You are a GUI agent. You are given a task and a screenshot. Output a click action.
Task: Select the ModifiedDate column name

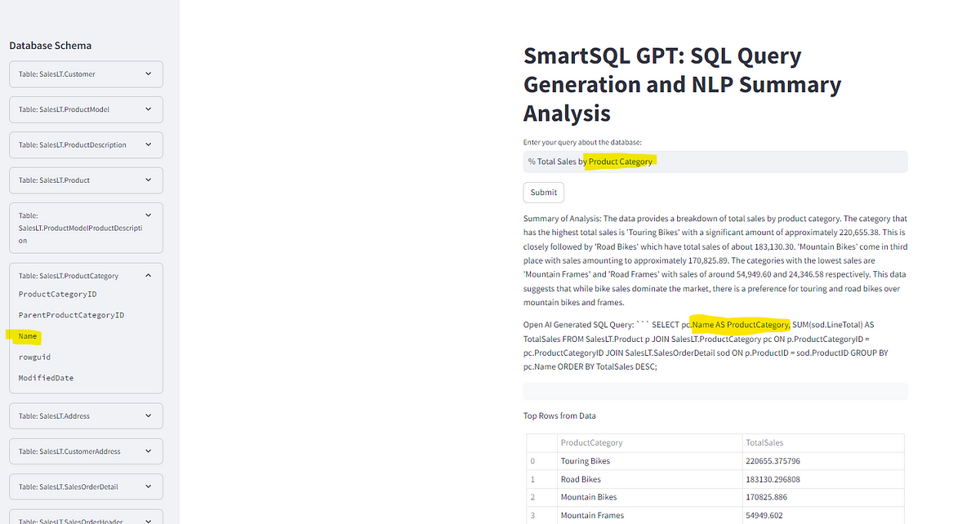click(45, 378)
